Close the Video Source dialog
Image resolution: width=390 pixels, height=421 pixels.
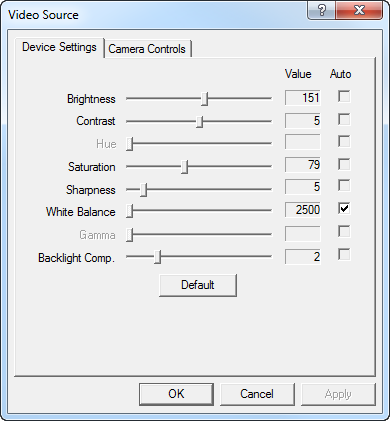coord(359,10)
